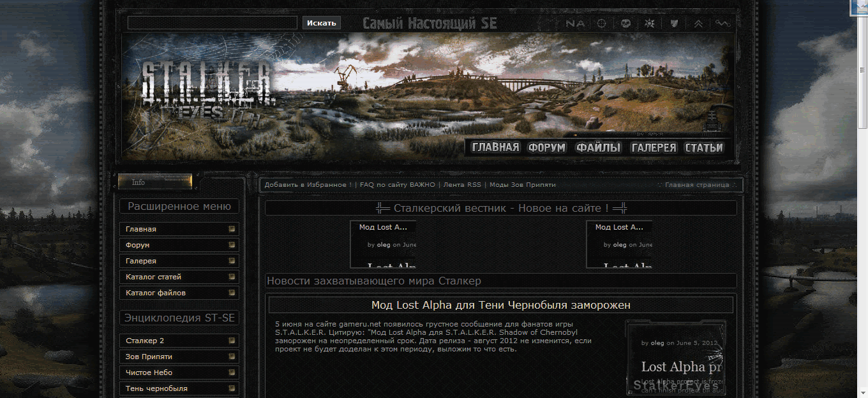The width and height of the screenshot is (868, 398).
Task: Click the spiked sun icon
Action: (x=650, y=24)
